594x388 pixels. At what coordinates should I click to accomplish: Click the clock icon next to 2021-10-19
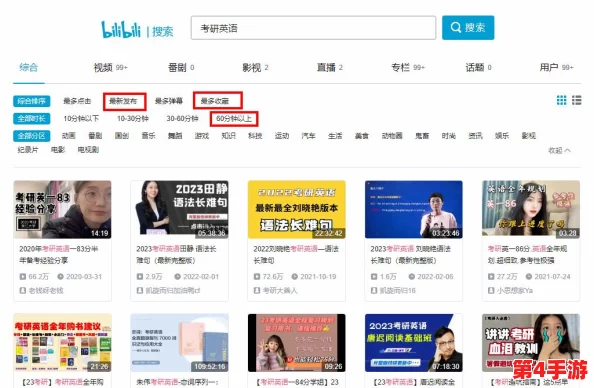tap(294, 277)
